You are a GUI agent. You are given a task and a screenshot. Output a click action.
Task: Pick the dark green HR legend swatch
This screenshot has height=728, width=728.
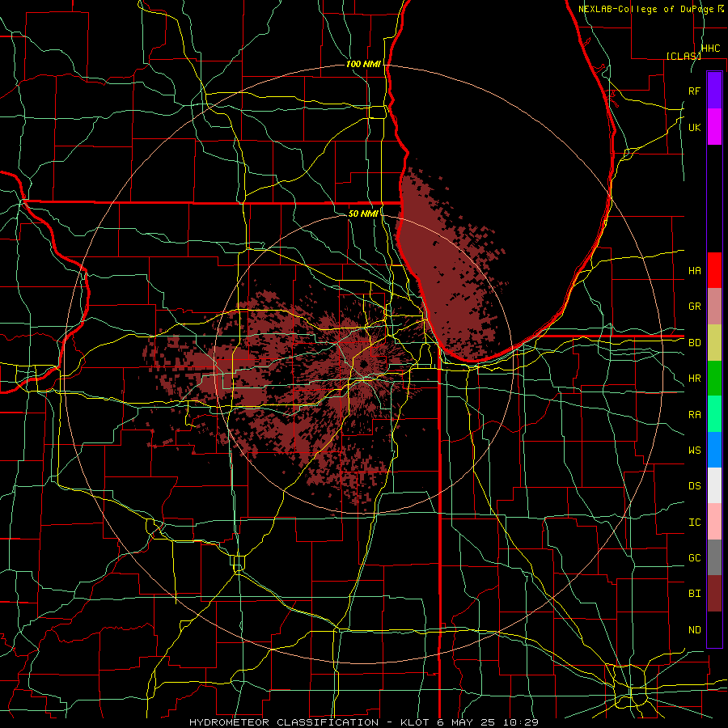(x=714, y=379)
